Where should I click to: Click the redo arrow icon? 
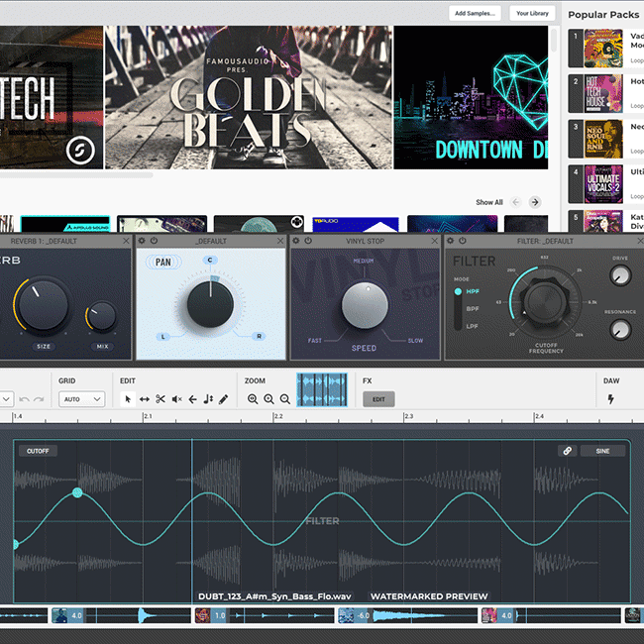click(x=39, y=399)
